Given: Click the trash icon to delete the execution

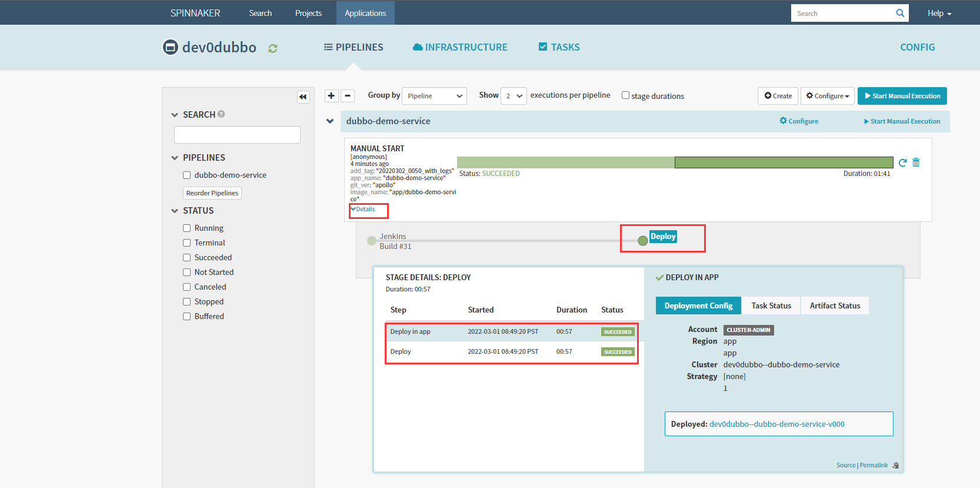Looking at the screenshot, I should coord(916,162).
